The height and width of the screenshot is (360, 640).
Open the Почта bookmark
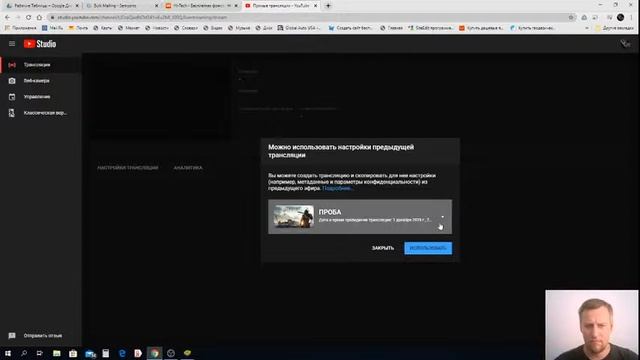click(78, 28)
